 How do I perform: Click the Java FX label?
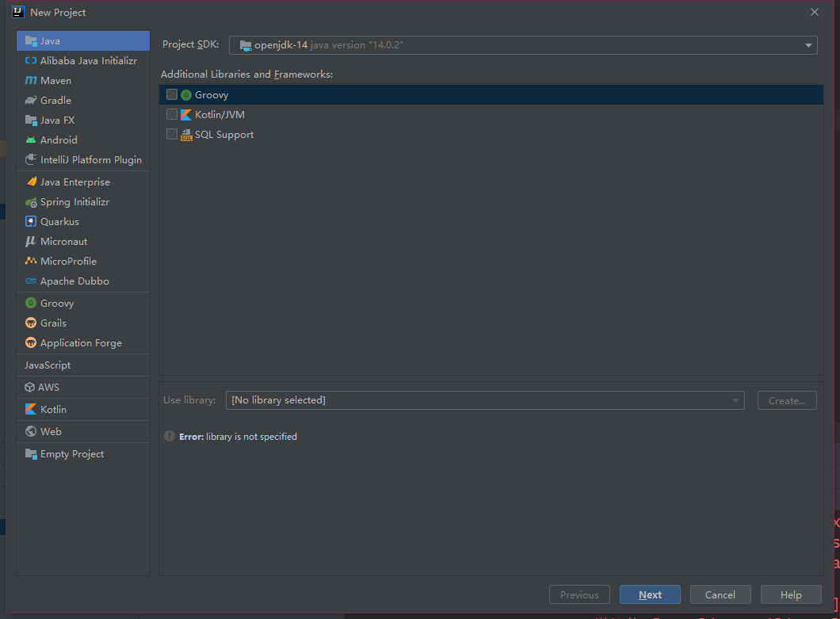click(57, 120)
